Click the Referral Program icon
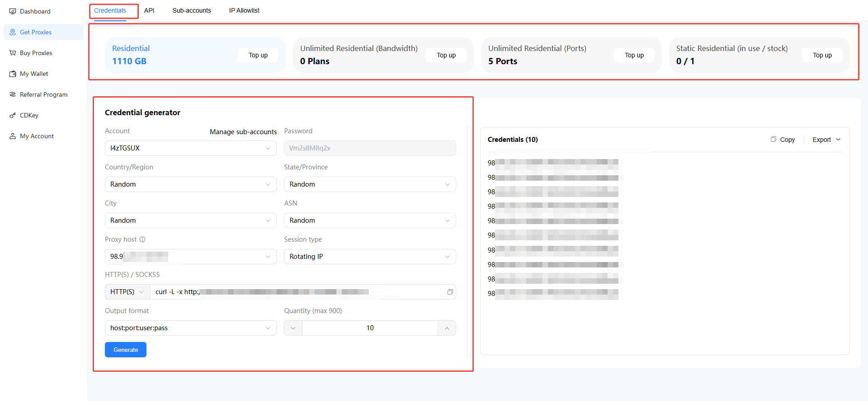This screenshot has width=868, height=412. click(x=13, y=94)
